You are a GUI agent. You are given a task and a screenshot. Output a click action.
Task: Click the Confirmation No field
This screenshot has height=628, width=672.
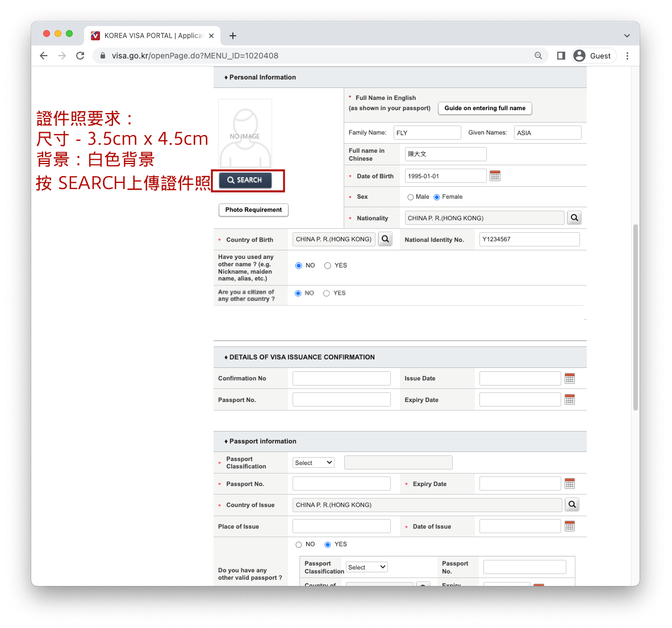pyautogui.click(x=341, y=378)
